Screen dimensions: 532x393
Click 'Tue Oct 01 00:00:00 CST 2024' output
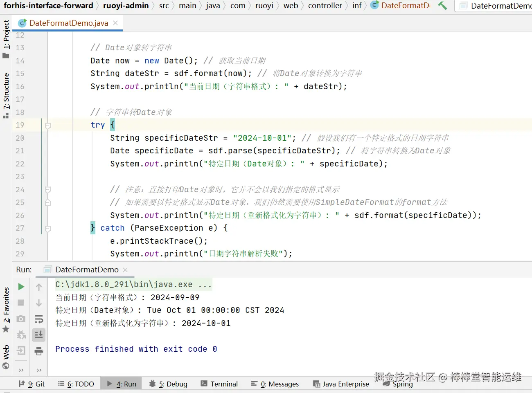pos(216,310)
